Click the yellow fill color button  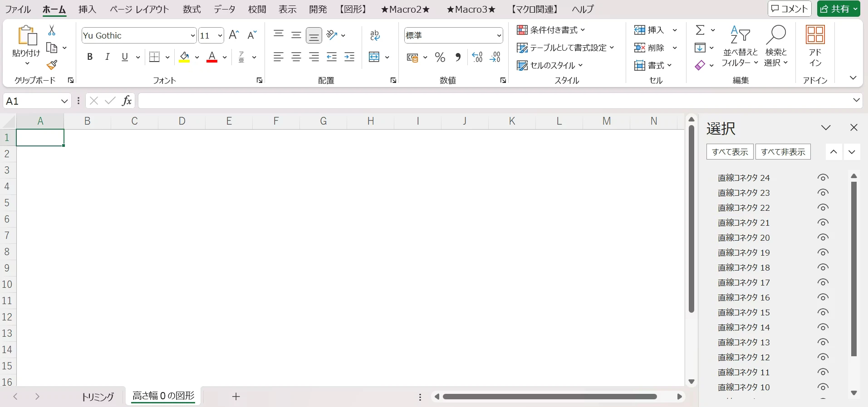tap(184, 57)
